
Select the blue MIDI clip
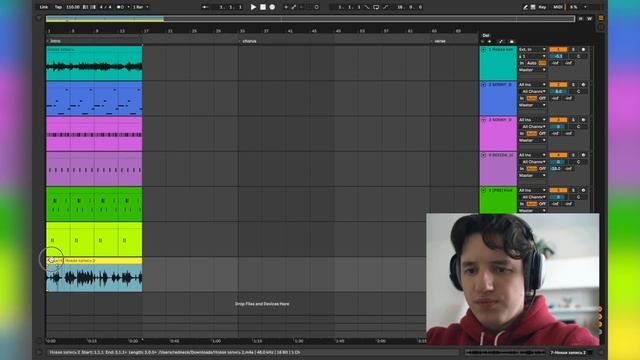tap(94, 98)
